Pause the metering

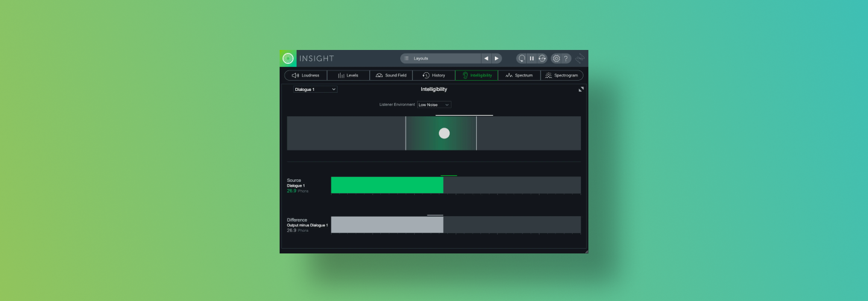pos(532,58)
